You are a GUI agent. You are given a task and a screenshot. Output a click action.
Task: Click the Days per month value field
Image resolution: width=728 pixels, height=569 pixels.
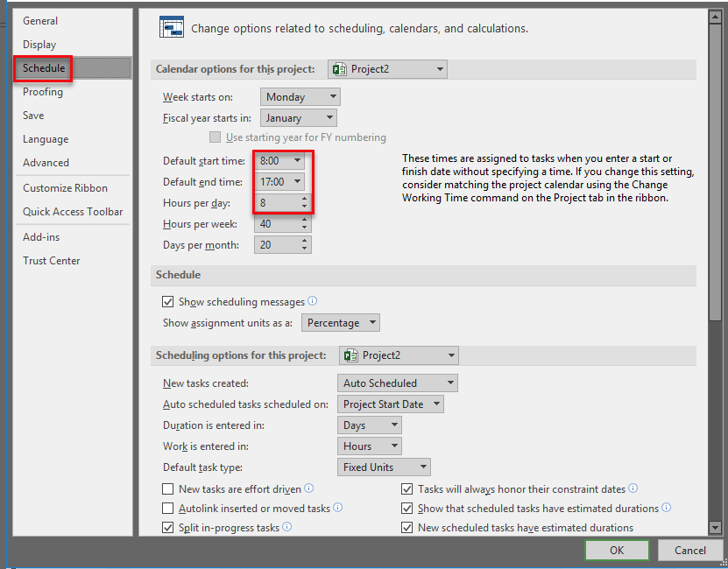[275, 245]
